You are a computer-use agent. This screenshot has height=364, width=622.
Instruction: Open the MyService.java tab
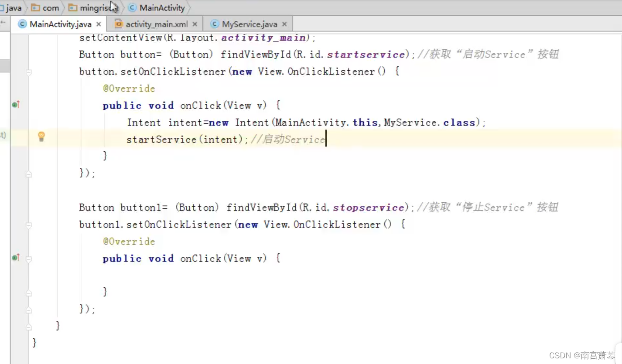tap(249, 24)
